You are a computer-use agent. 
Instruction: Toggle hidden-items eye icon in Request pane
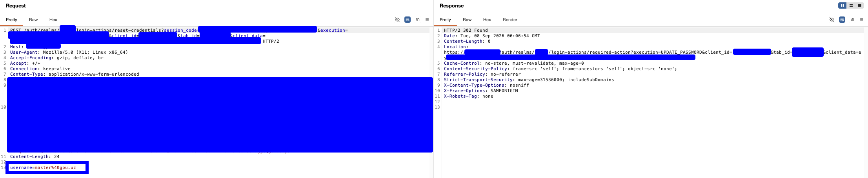point(397,20)
